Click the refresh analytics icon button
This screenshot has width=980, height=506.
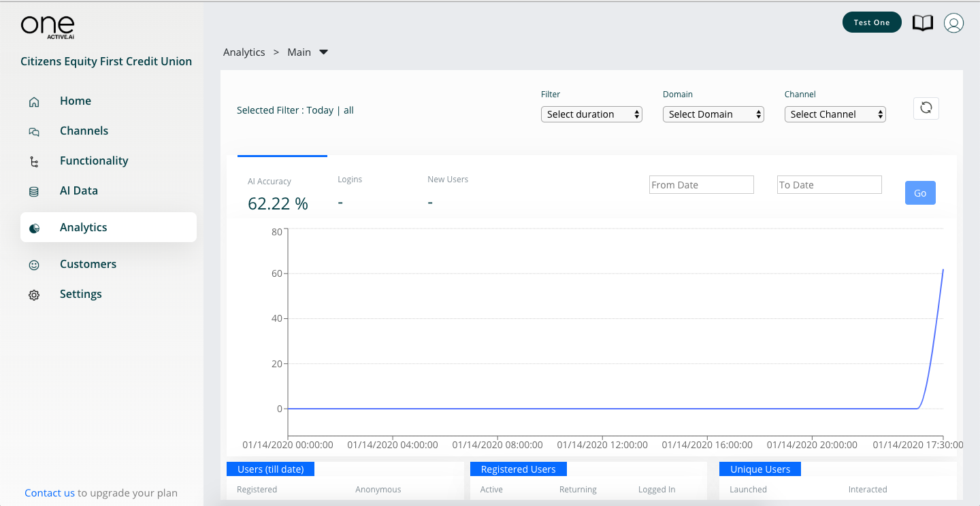pyautogui.click(x=926, y=108)
